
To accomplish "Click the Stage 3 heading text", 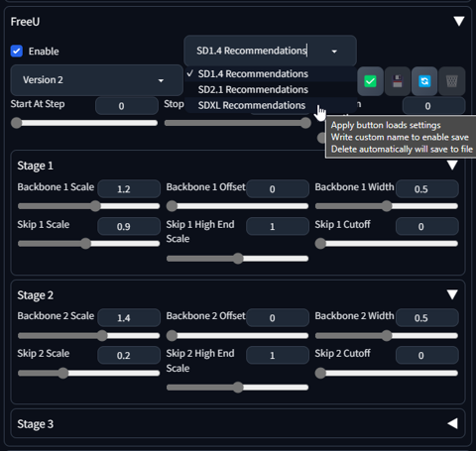I will point(35,424).
